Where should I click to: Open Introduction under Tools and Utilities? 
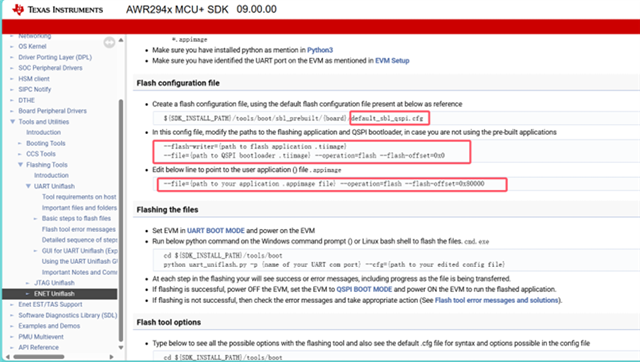click(x=44, y=132)
